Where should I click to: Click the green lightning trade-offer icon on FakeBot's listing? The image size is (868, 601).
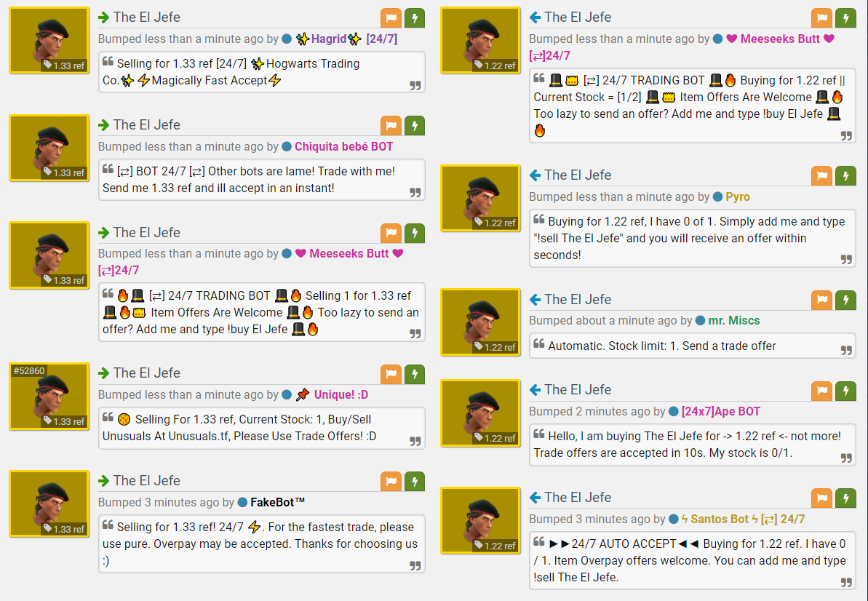click(x=415, y=482)
